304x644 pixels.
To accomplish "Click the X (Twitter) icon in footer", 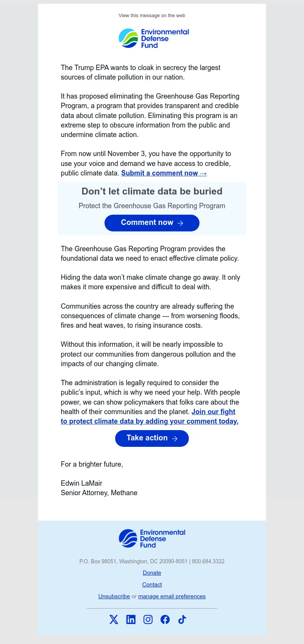I will 114,619.
